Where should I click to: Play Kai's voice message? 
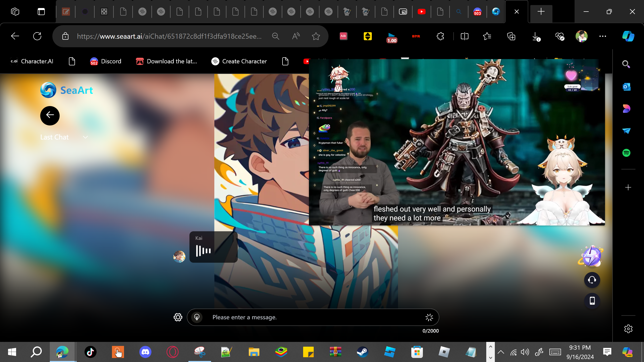click(x=203, y=251)
